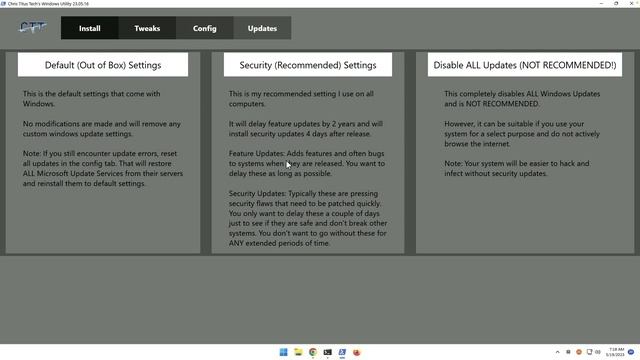640x360 pixels.
Task: Click the volume icon in system tray
Action: [x=598, y=352]
